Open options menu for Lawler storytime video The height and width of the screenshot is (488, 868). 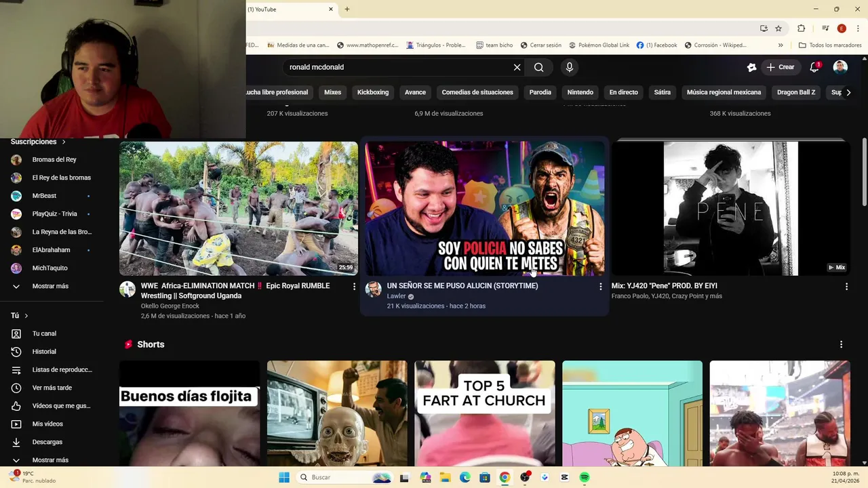[600, 287]
